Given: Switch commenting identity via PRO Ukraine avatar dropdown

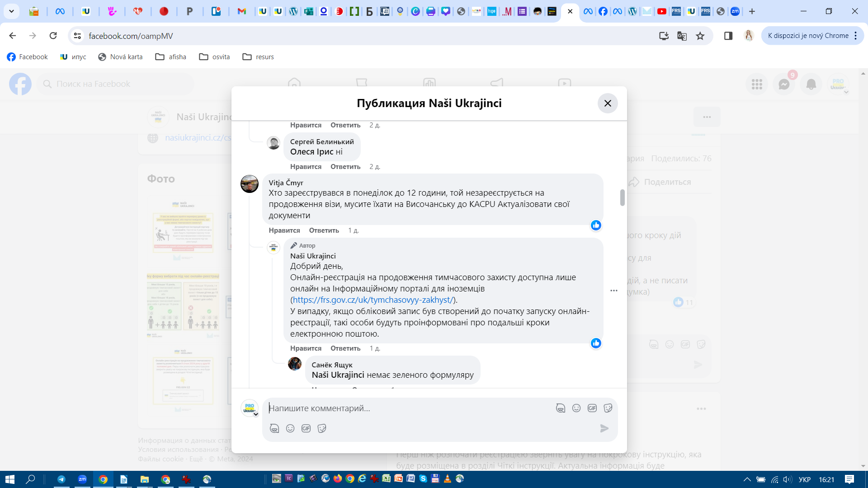Looking at the screenshot, I should (250, 408).
